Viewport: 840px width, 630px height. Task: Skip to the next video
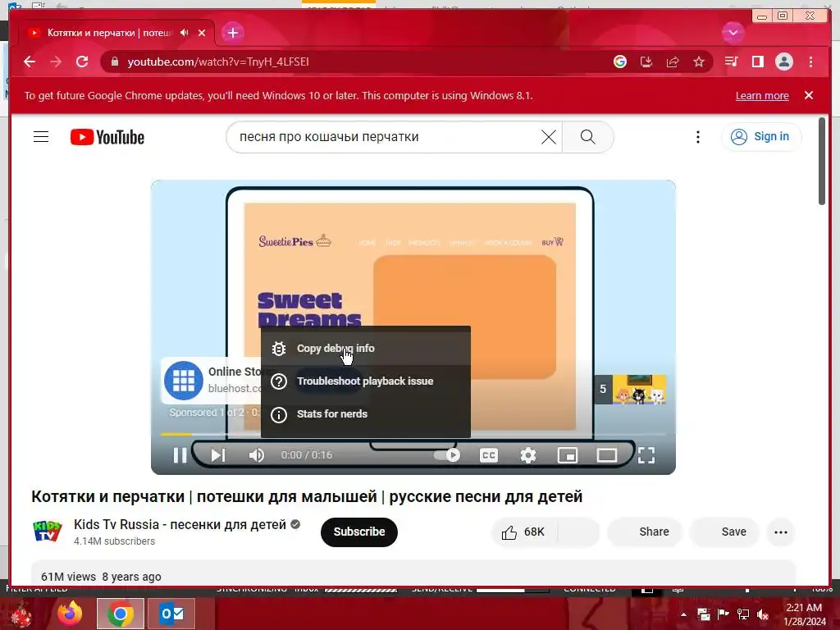[218, 454]
